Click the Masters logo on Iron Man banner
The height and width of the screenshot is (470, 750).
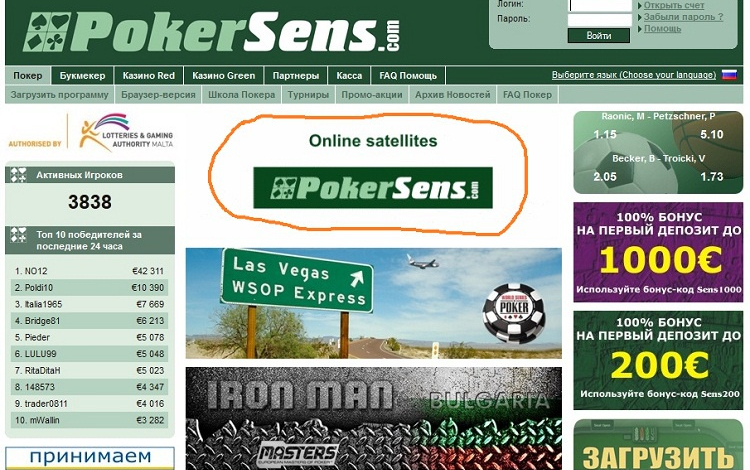click(298, 455)
